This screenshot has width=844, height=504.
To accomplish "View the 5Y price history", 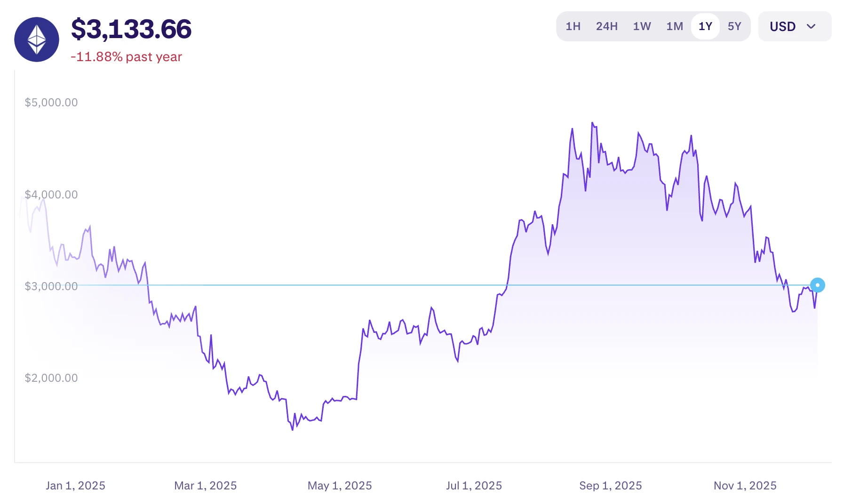I will click(734, 26).
